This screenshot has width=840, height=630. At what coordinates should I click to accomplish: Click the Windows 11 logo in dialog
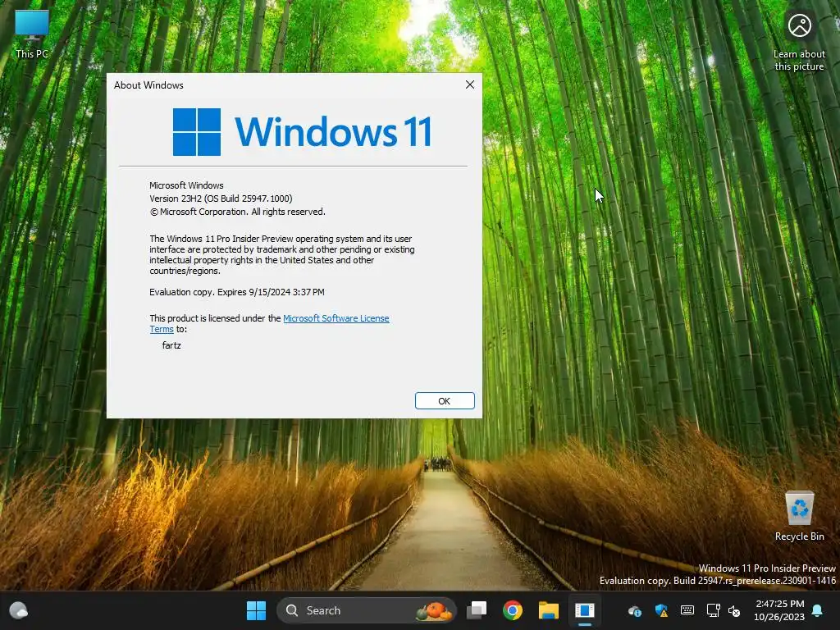(x=302, y=132)
